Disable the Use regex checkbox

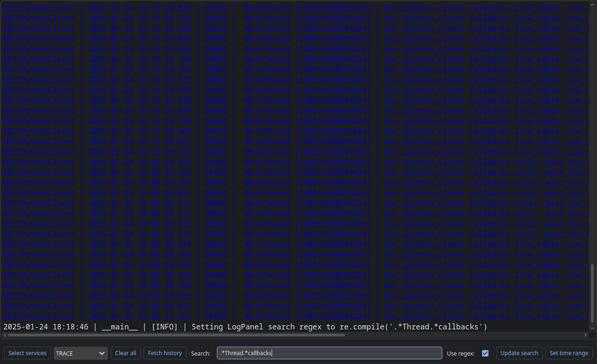point(485,353)
